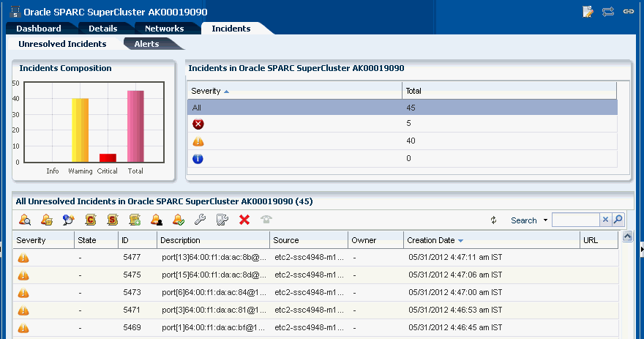Click the pink Total bar in chart
The image size is (644, 339).
[135, 127]
